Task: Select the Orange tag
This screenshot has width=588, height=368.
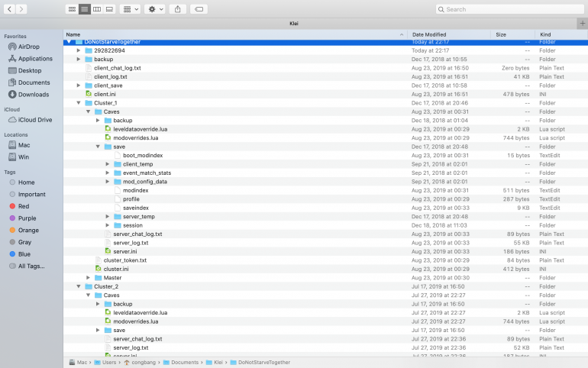Action: coord(28,231)
